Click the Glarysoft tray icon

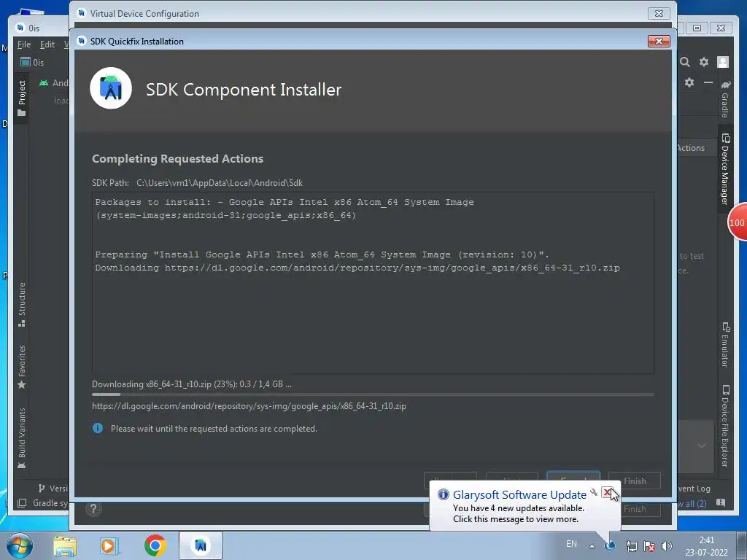(x=610, y=546)
